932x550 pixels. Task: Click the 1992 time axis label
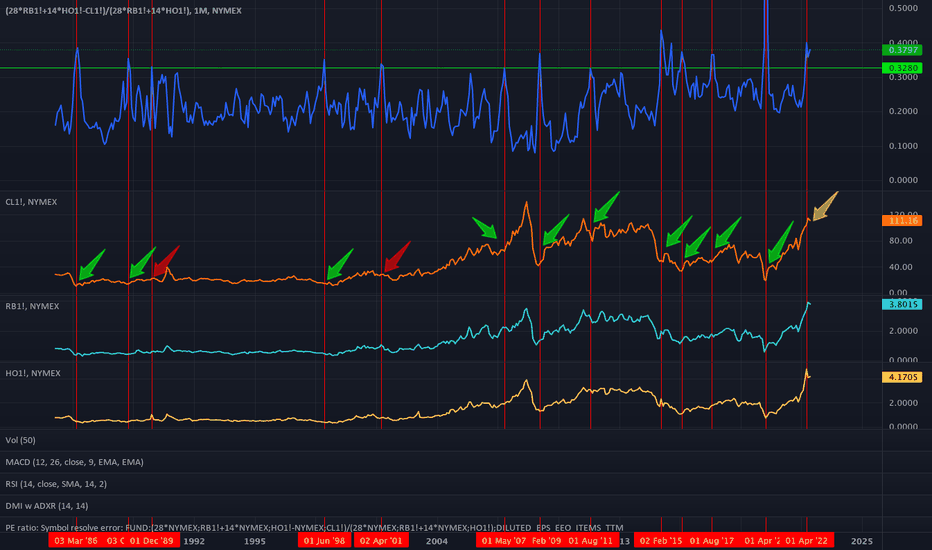point(194,541)
